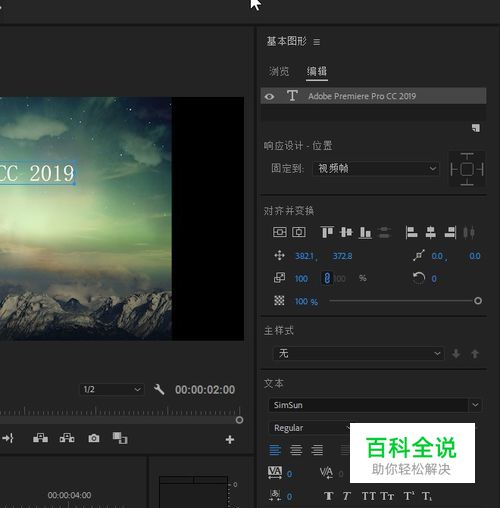Click the align bottom icon
Image resolution: width=500 pixels, height=508 pixels.
pyautogui.click(x=365, y=232)
